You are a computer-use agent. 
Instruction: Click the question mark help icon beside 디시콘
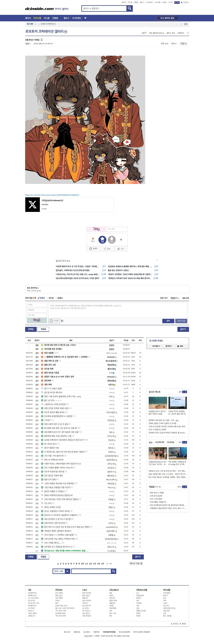tap(62, 321)
